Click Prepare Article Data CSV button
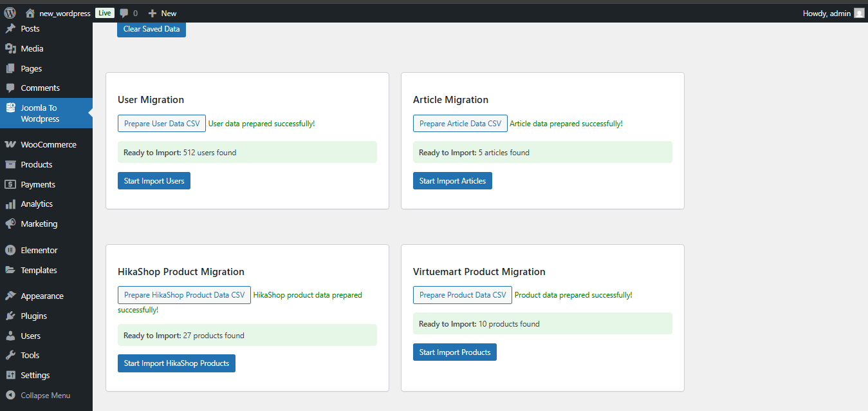 460,124
